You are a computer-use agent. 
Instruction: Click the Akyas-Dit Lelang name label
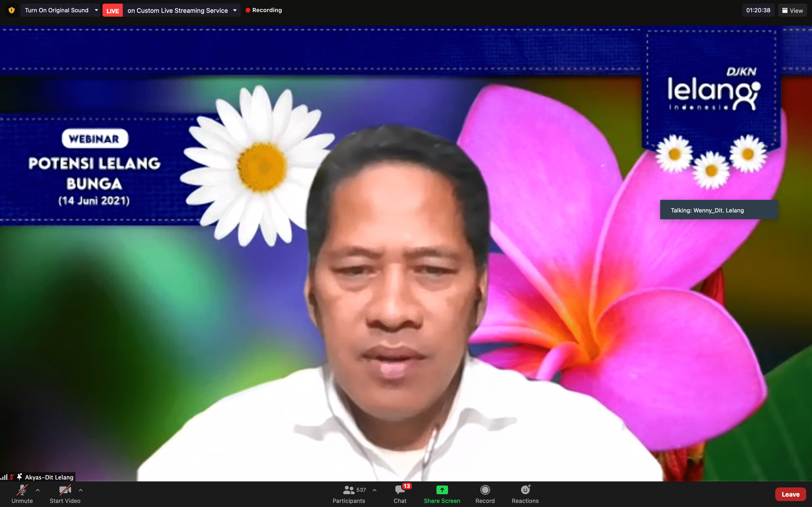pos(49,477)
